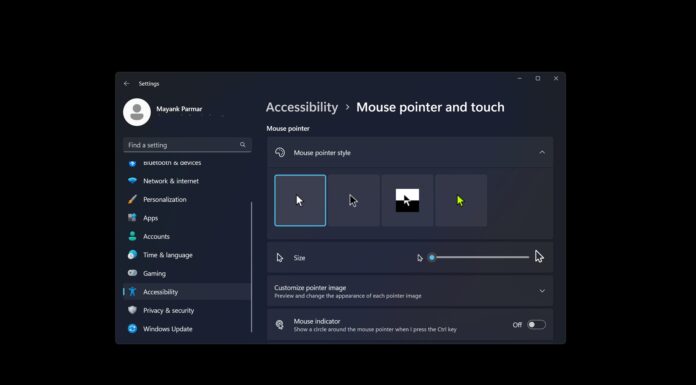Click the Network & internet wifi icon
This screenshot has width=696, height=385.
(x=132, y=181)
